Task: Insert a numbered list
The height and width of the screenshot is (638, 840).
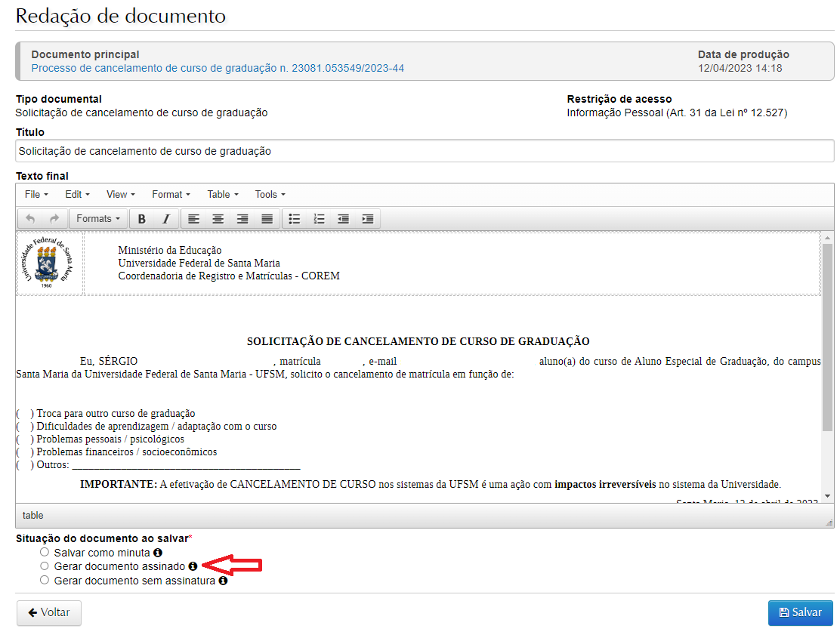Action: 319,219
